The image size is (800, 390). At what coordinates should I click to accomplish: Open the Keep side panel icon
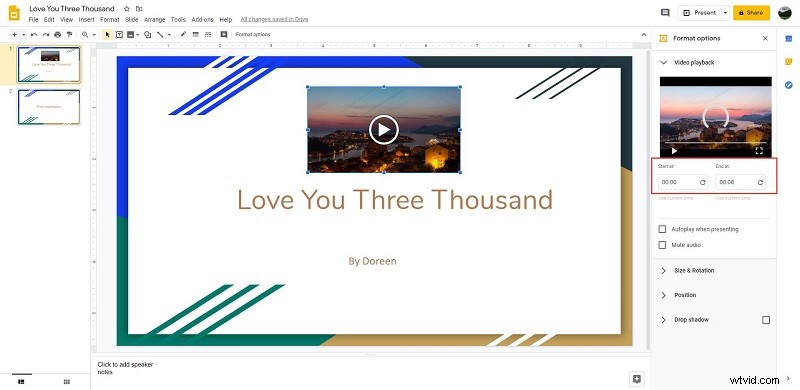pyautogui.click(x=788, y=62)
